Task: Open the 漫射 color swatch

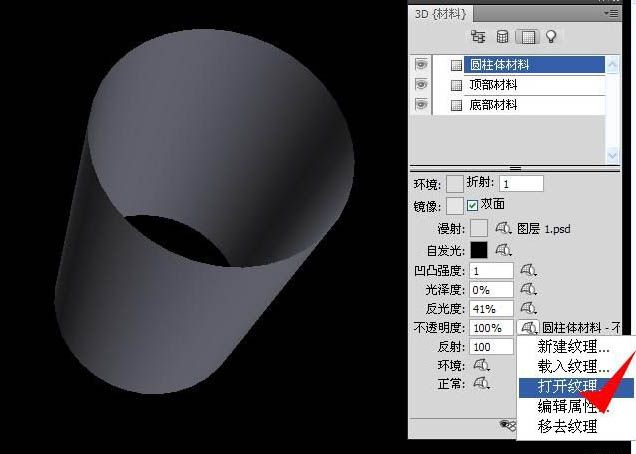Action: point(479,228)
